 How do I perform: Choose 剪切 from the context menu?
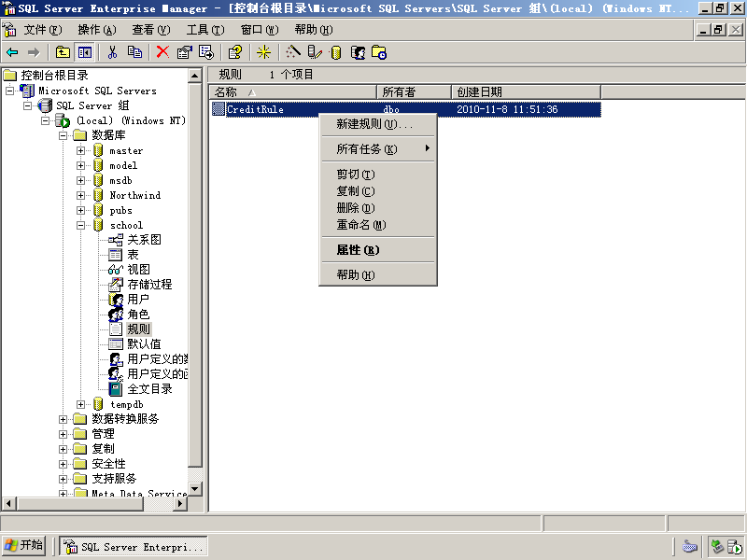point(378,175)
